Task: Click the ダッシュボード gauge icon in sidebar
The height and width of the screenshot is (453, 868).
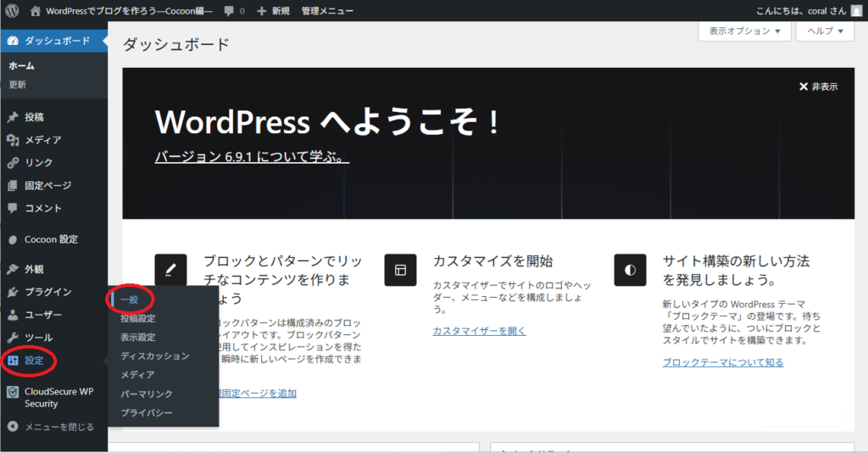Action: [13, 41]
